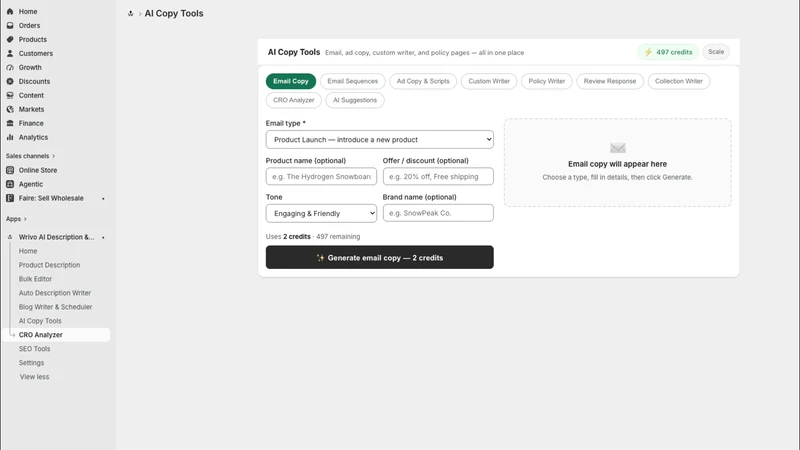Click the app icon in breadcrumb header
800x450 pixels.
pyautogui.click(x=131, y=14)
